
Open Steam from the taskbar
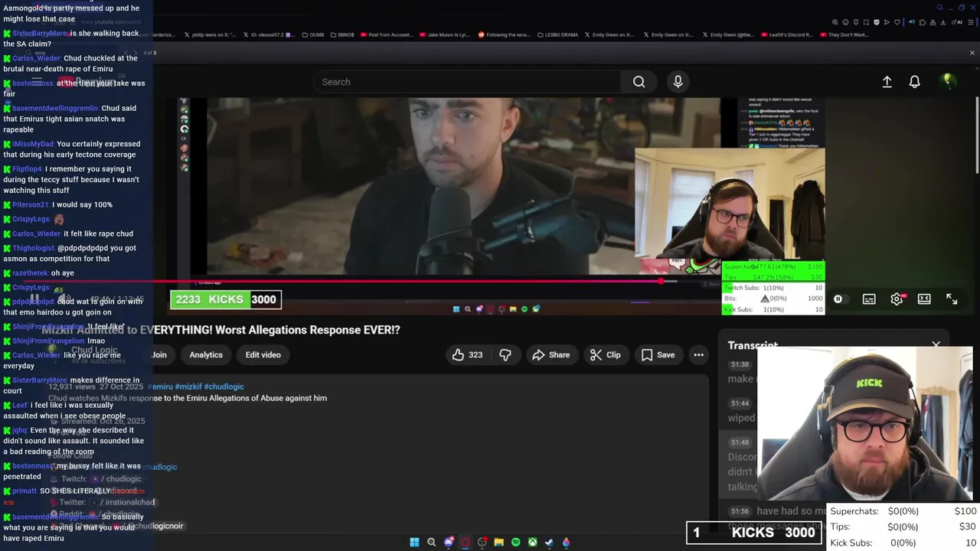pos(549,542)
